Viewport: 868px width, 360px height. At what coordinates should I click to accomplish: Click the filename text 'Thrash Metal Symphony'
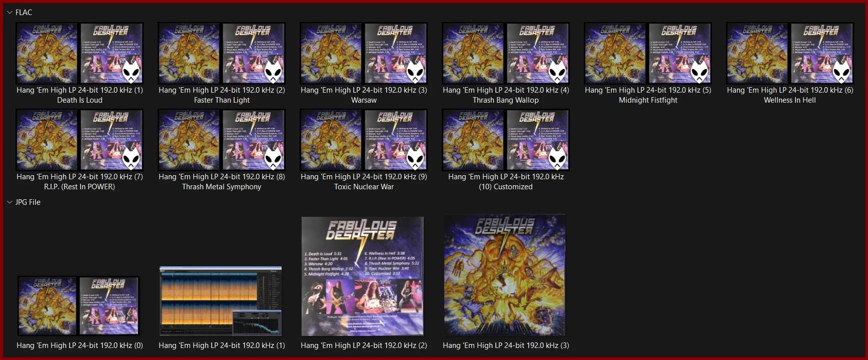click(222, 187)
